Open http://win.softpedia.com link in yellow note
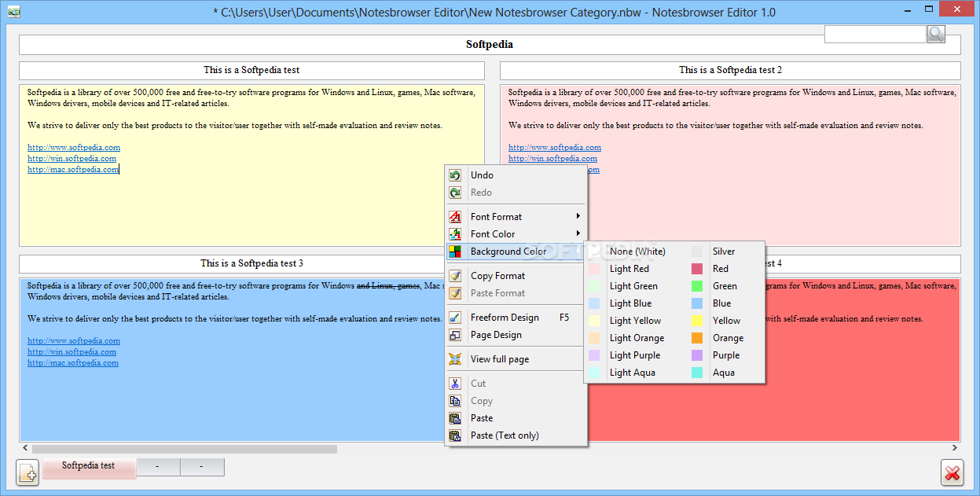 tap(72, 158)
